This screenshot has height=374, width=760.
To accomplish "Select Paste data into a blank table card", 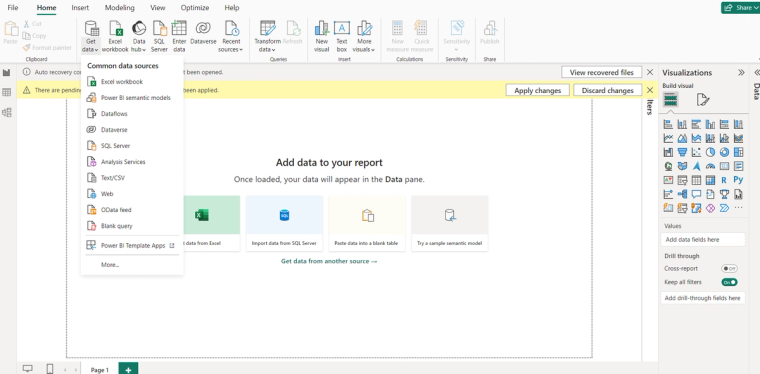I will tap(367, 223).
